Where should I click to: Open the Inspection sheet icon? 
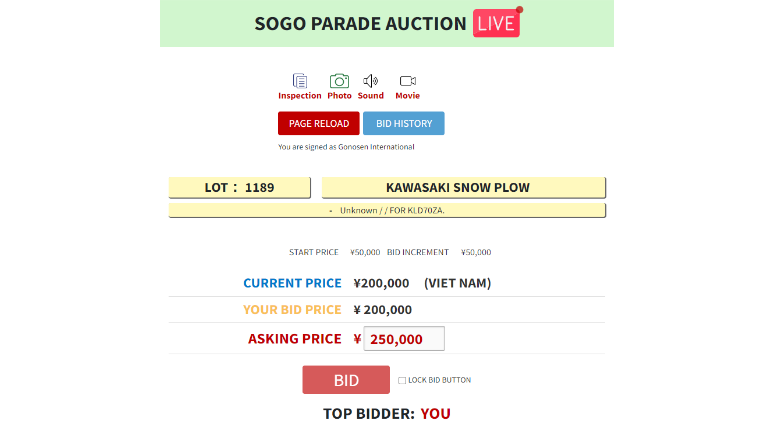[299, 81]
